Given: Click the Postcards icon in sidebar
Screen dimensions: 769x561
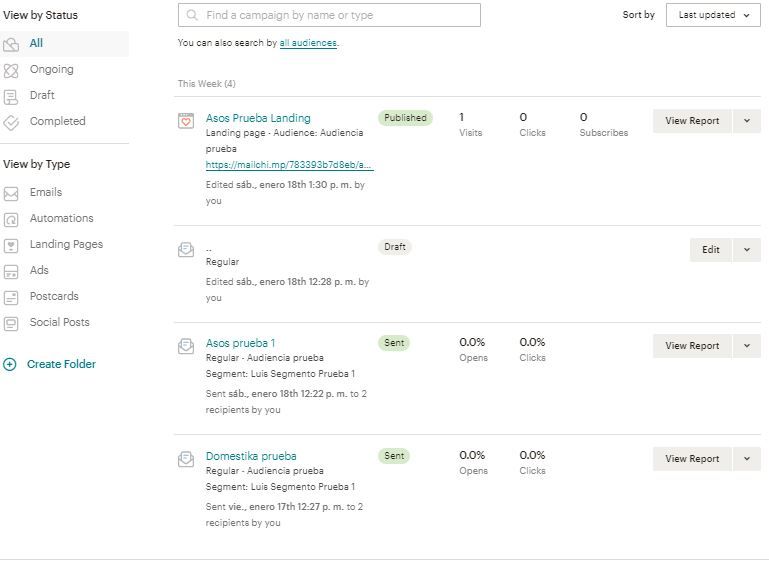Looking at the screenshot, I should click(11, 297).
